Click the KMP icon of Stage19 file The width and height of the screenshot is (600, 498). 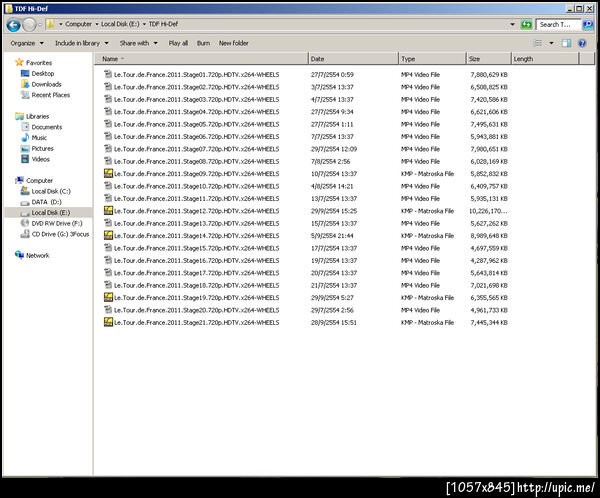(x=108, y=297)
